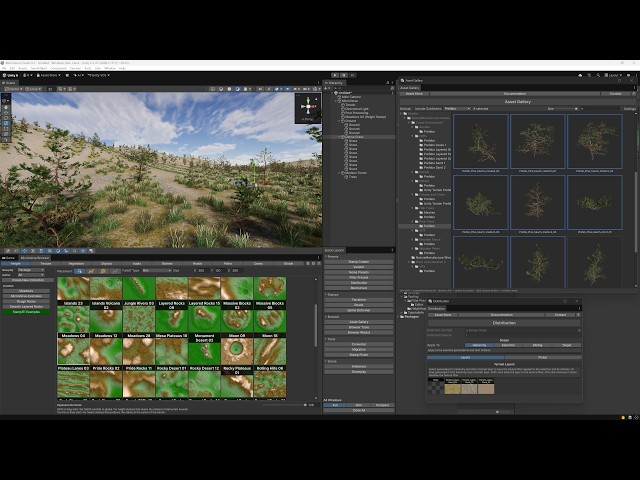Select Sibling in Apply To options
The image size is (640, 480).
537,345
